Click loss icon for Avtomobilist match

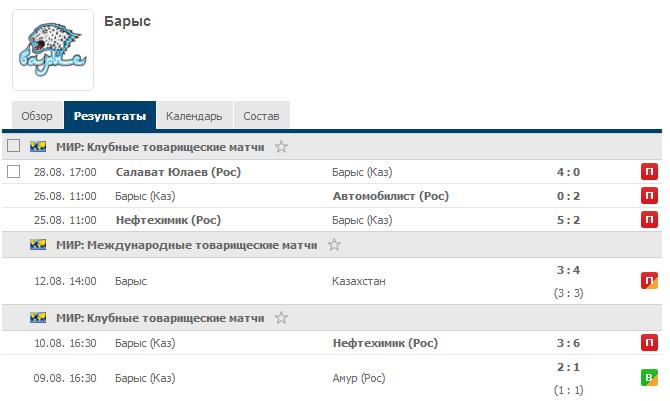tap(649, 196)
